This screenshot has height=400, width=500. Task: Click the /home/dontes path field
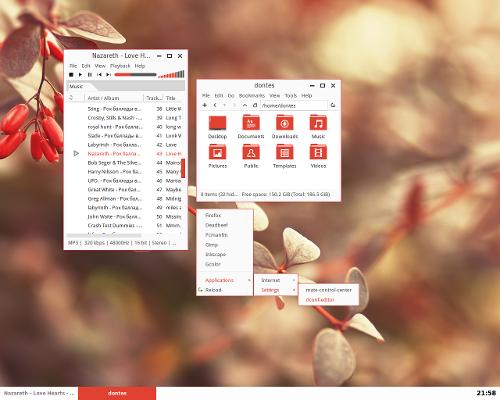[x=294, y=105]
